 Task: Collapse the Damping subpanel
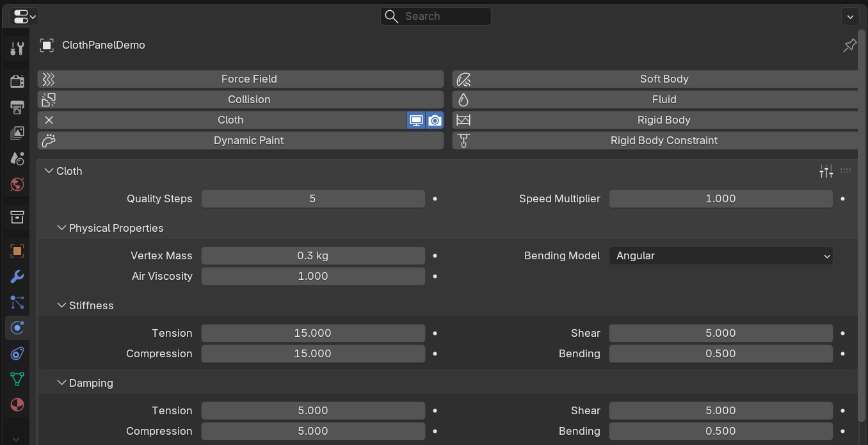coord(61,383)
